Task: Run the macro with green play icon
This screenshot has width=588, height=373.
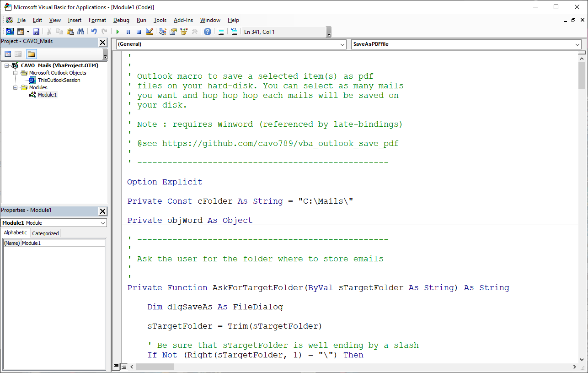Action: (x=118, y=32)
